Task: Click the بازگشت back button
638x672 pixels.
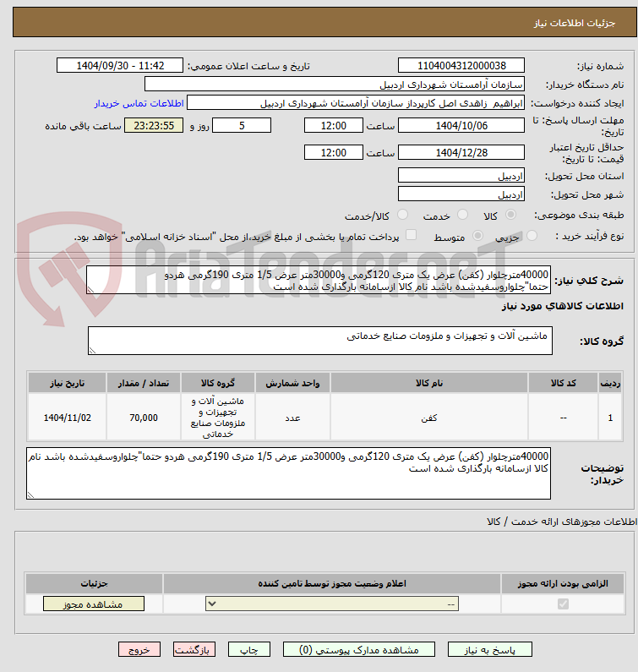Action: (x=194, y=650)
